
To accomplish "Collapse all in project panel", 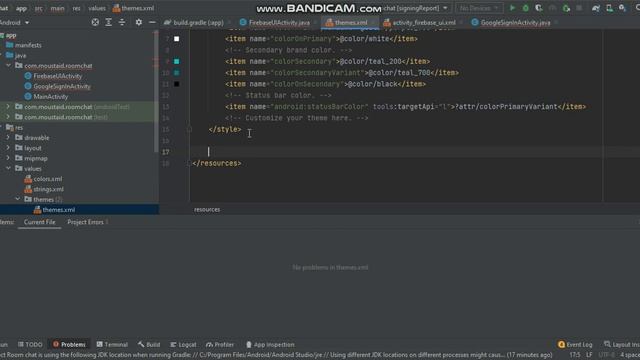I will [x=122, y=22].
